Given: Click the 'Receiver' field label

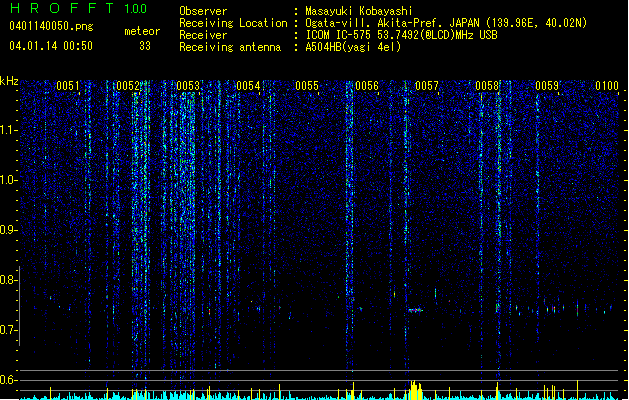Looking at the screenshot, I should (203, 35).
